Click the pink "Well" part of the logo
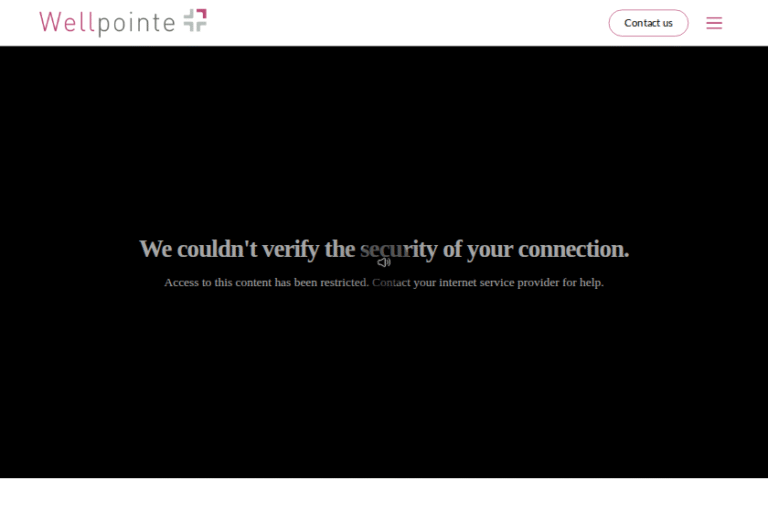 (67, 22)
